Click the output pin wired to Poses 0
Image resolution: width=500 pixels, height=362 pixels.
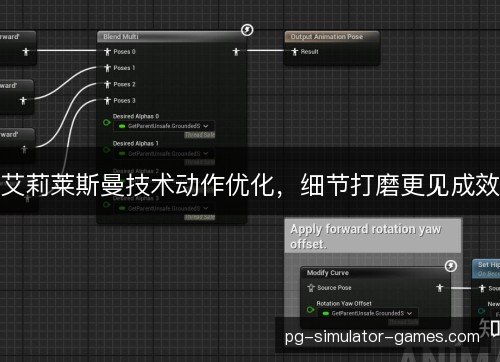pyautogui.click(x=26, y=52)
